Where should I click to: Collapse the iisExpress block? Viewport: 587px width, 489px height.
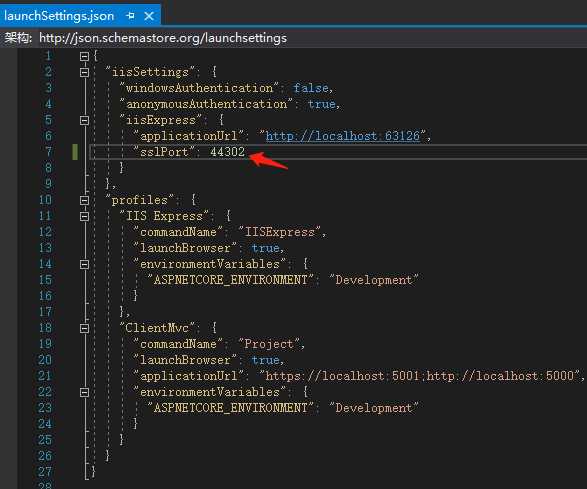[85, 120]
